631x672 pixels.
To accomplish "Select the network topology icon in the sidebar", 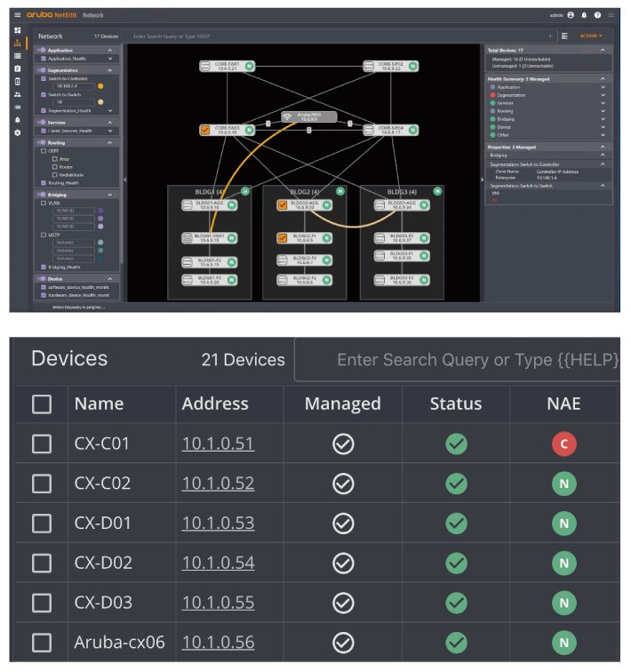I will pyautogui.click(x=17, y=43).
